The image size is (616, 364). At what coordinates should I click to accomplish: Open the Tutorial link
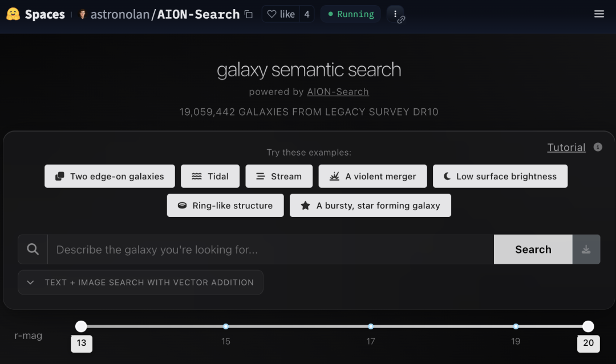coord(566,147)
